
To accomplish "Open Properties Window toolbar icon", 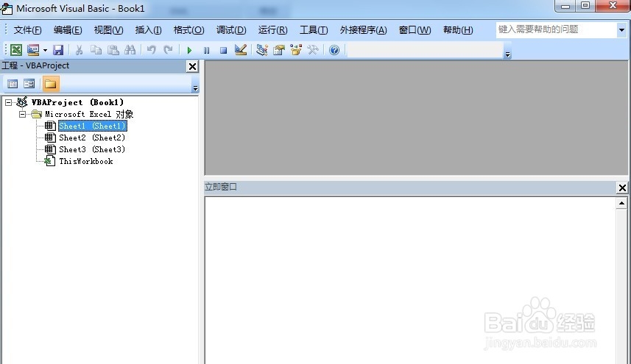I will (x=279, y=50).
